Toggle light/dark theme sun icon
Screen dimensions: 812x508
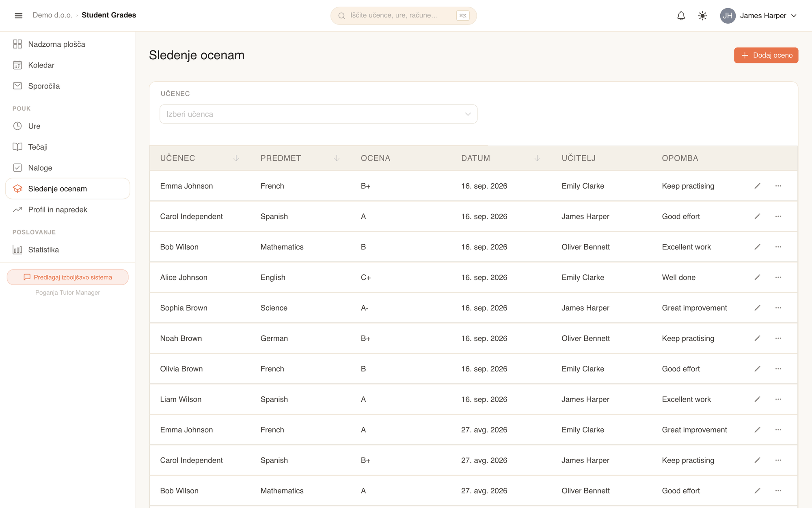[702, 15]
